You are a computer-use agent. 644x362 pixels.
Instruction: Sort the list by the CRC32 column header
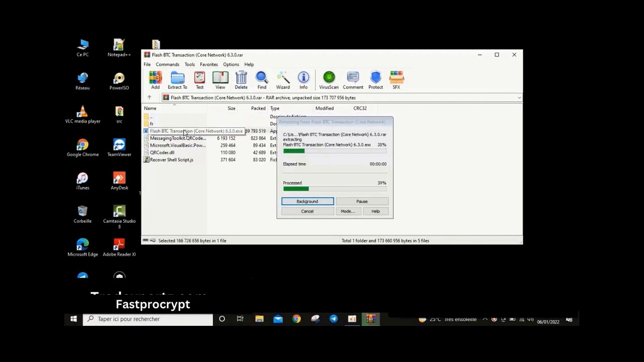(x=360, y=108)
